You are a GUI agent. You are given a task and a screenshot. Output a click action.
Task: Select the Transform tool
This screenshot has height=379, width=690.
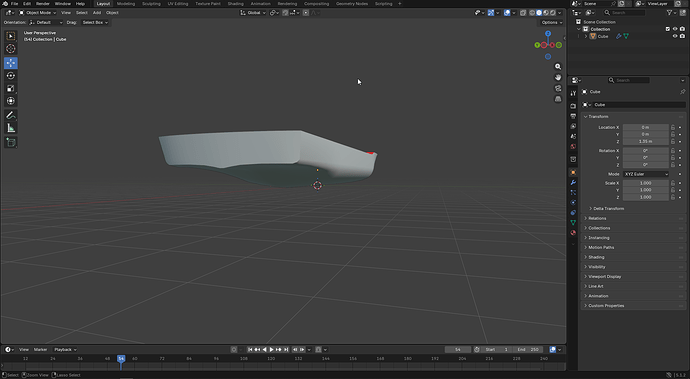point(11,101)
